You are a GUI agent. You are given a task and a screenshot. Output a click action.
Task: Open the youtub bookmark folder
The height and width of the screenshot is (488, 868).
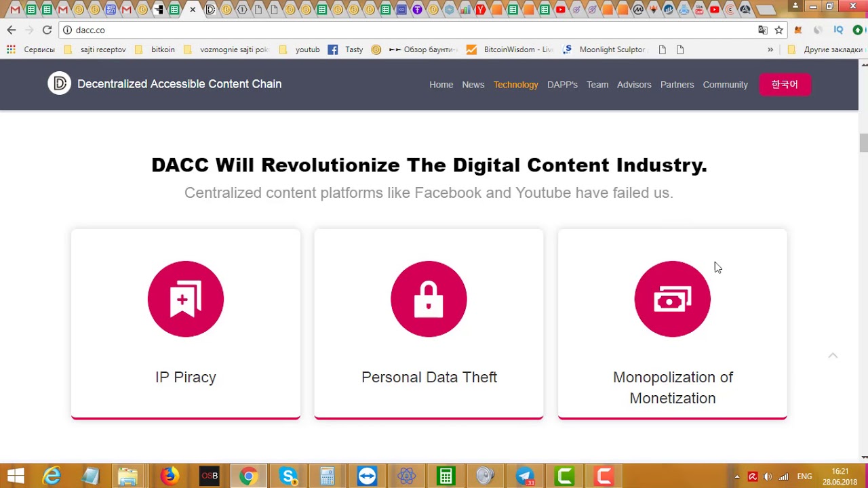click(x=300, y=49)
